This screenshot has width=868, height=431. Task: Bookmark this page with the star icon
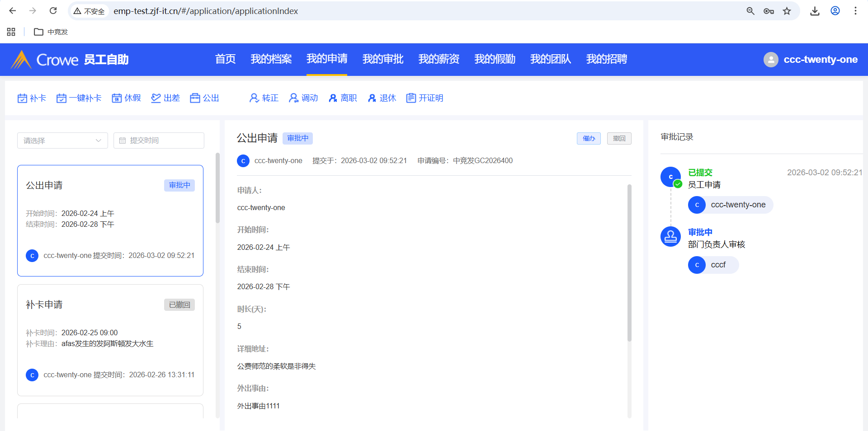787,11
